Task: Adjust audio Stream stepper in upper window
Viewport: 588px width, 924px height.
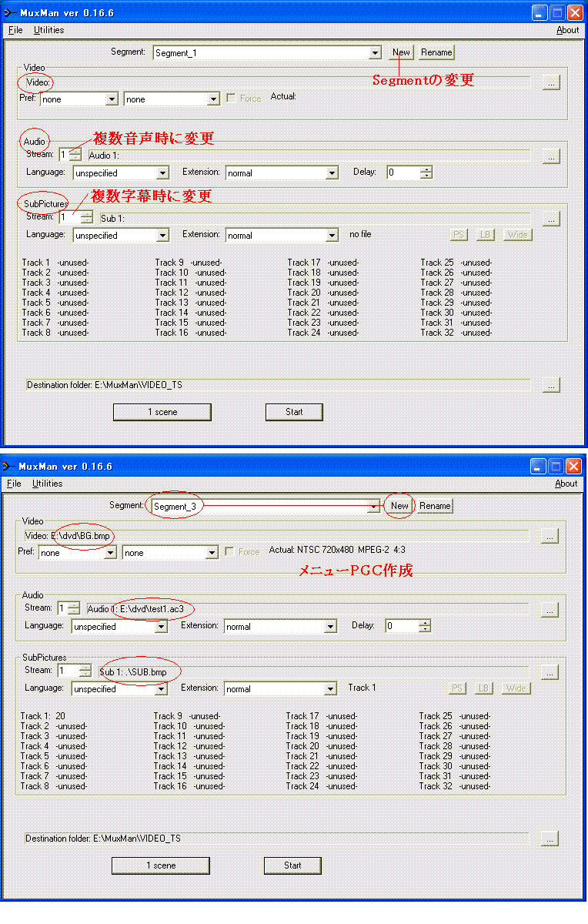Action: click(x=75, y=155)
